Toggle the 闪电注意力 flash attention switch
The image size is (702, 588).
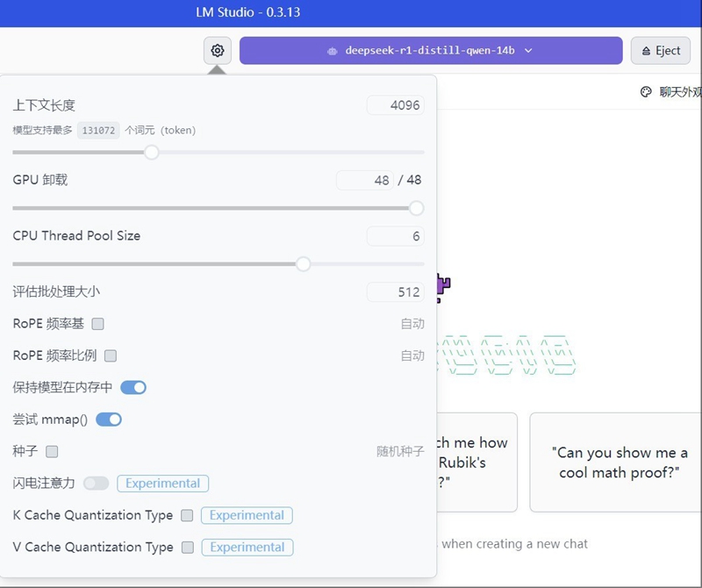[x=97, y=484]
